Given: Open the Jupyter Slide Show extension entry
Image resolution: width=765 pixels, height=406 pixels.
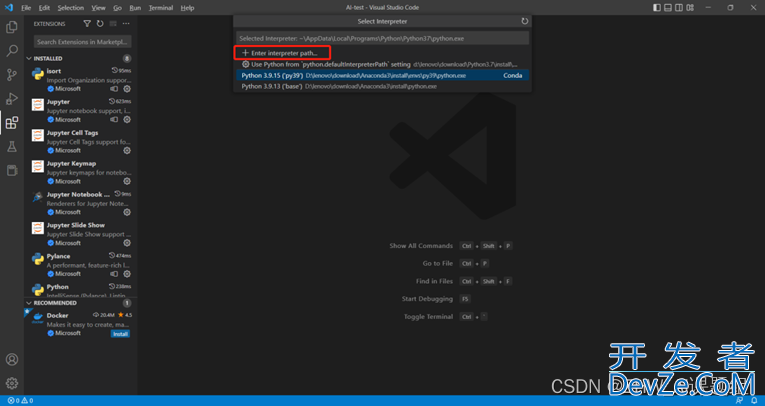Looking at the screenshot, I should 81,234.
